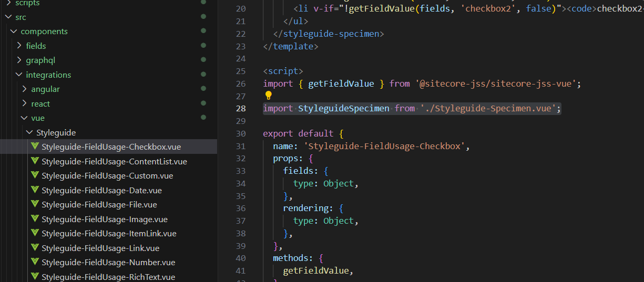Collapse the Styleguide folder
The image size is (644, 282).
[x=29, y=132]
